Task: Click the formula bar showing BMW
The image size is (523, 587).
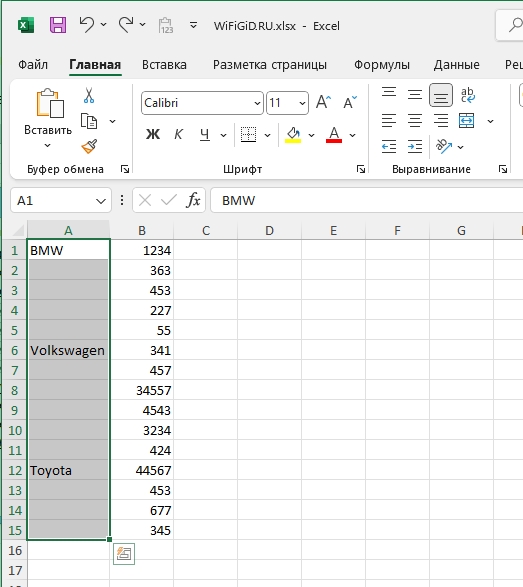Action: pos(367,200)
